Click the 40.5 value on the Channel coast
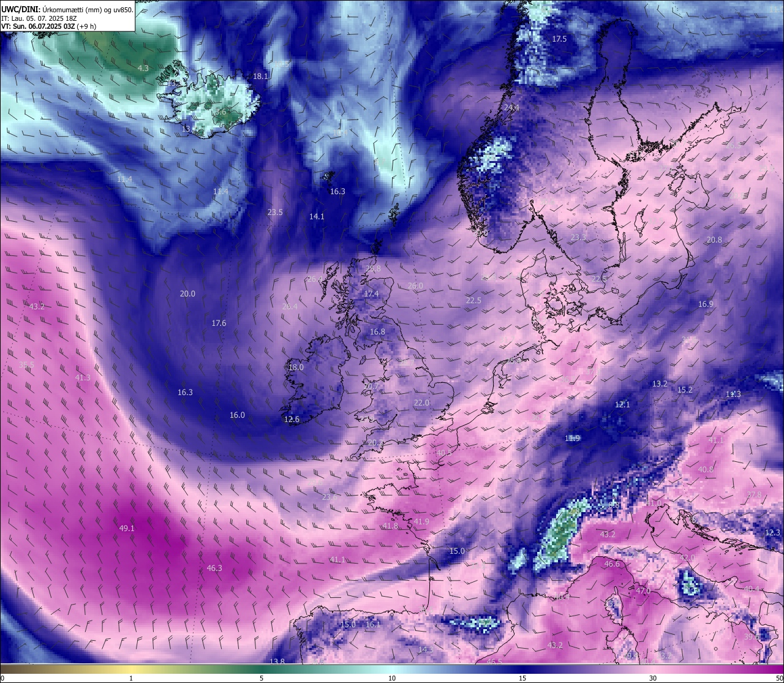Image resolution: width=784 pixels, height=683 pixels. point(444,453)
